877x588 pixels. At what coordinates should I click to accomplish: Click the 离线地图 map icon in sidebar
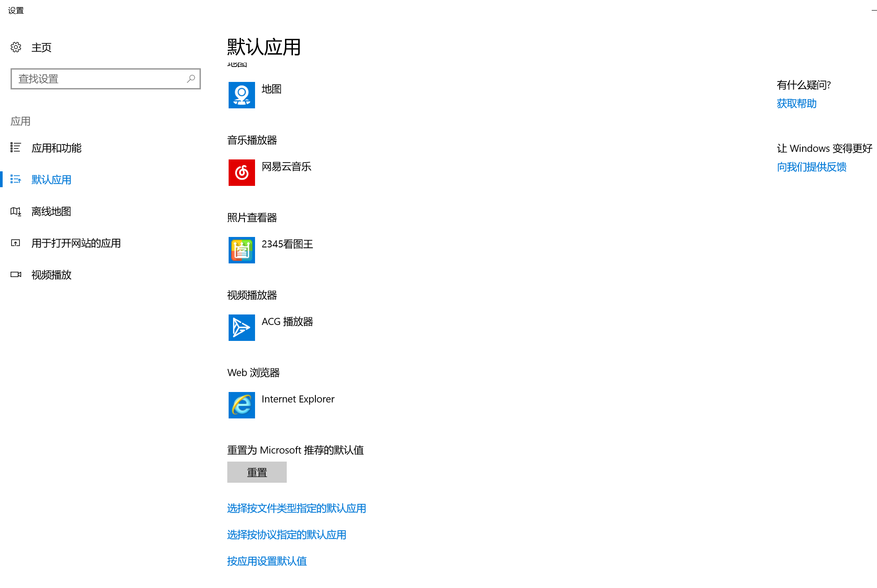pos(16,211)
